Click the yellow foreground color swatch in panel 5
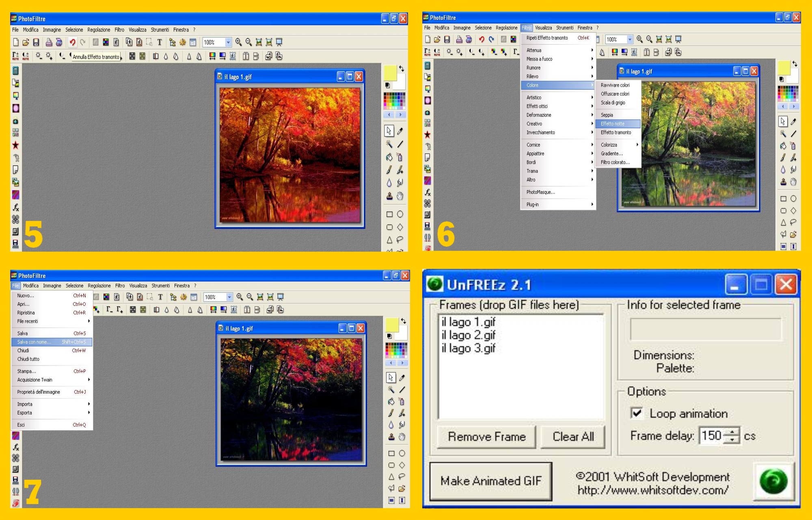The width and height of the screenshot is (812, 520). (x=390, y=73)
